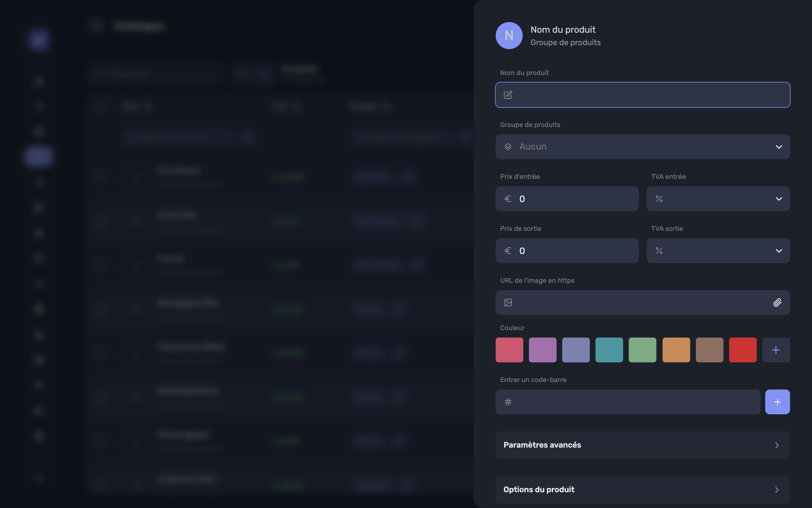Image resolution: width=812 pixels, height=508 pixels.
Task: Select the brown color swatch
Action: (x=709, y=350)
